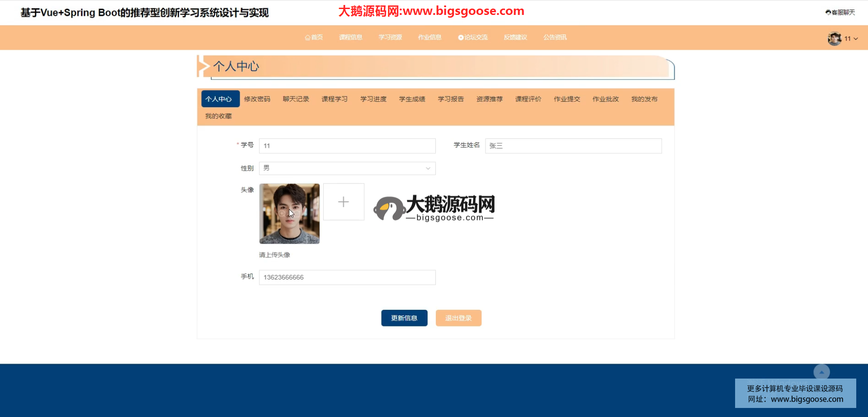Go to the 学生成绩 tab
This screenshot has height=417, width=868.
pos(412,99)
